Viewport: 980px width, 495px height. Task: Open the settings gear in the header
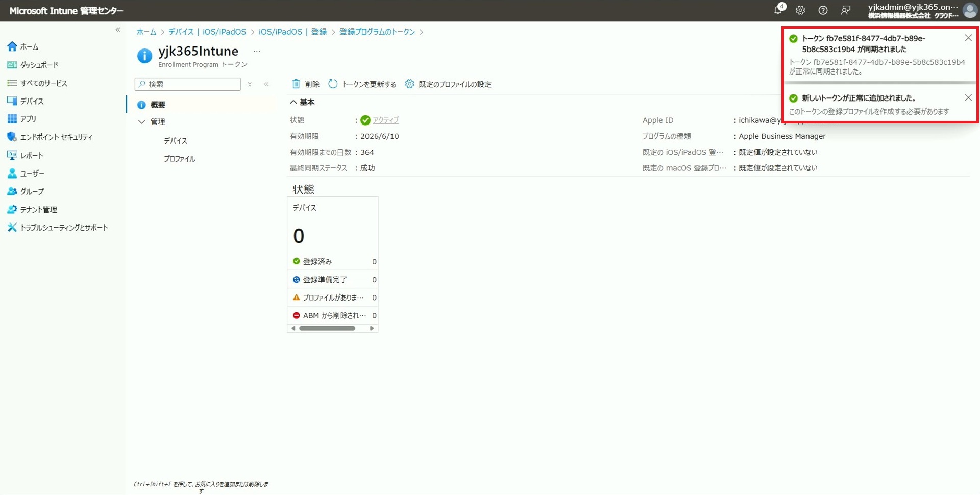(800, 10)
